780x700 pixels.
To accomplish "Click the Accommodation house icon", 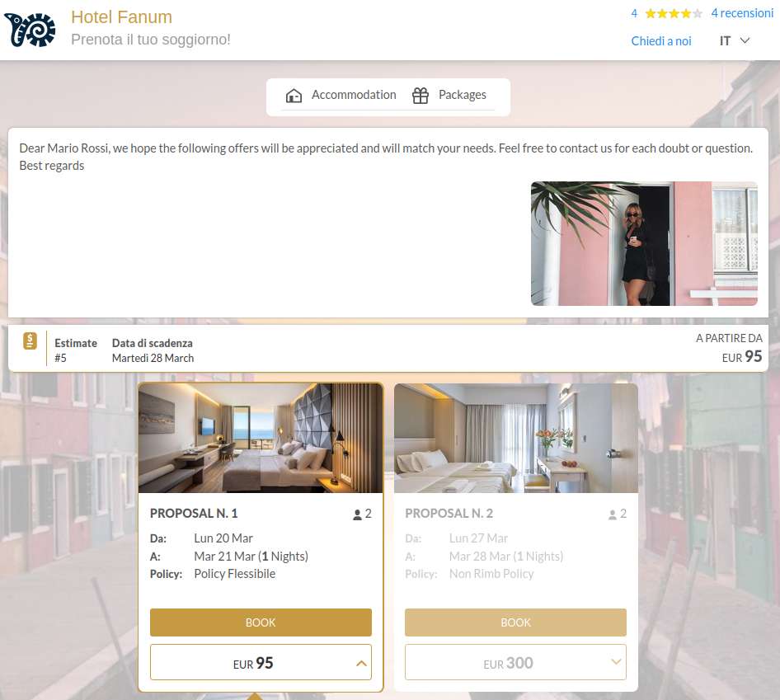I will click(294, 95).
